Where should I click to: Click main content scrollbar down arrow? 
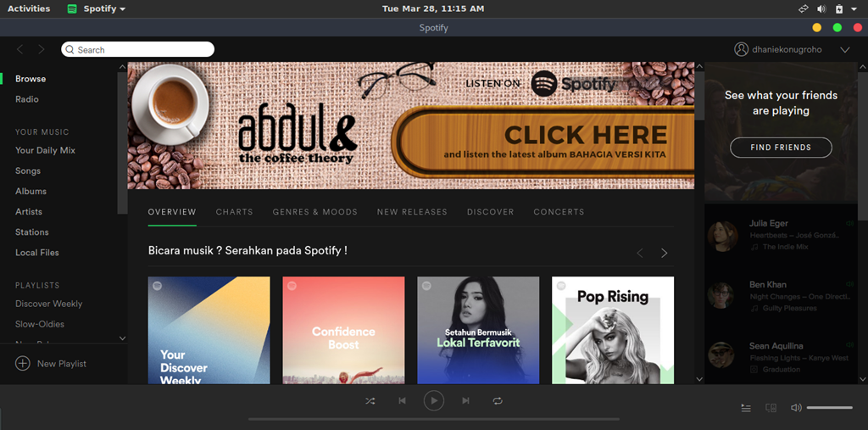(x=699, y=379)
